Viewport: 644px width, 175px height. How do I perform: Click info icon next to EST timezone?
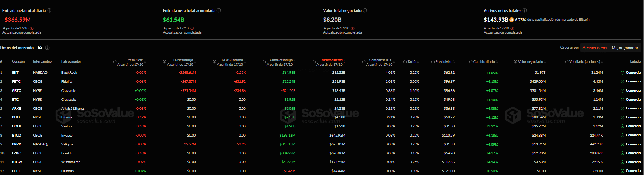coord(48,48)
